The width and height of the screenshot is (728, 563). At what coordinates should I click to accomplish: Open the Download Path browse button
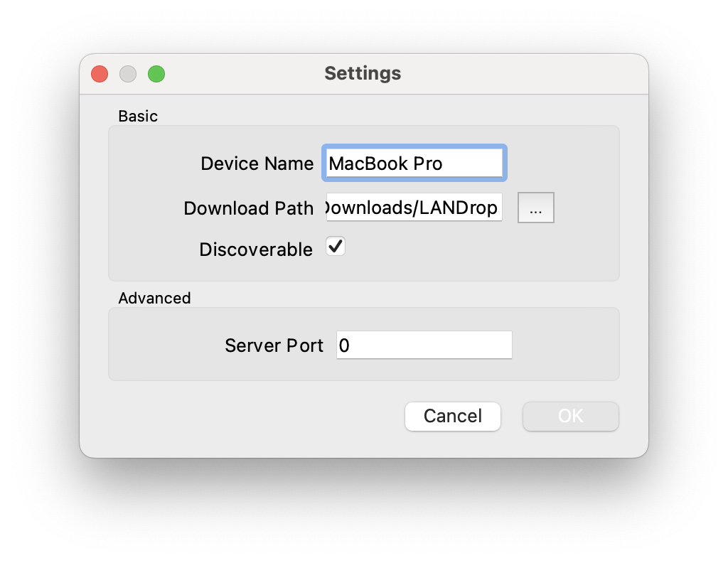[x=535, y=208]
